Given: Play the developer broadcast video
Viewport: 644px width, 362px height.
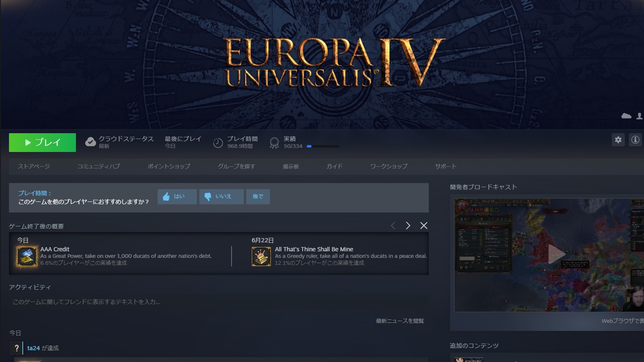Looking at the screenshot, I should point(556,255).
